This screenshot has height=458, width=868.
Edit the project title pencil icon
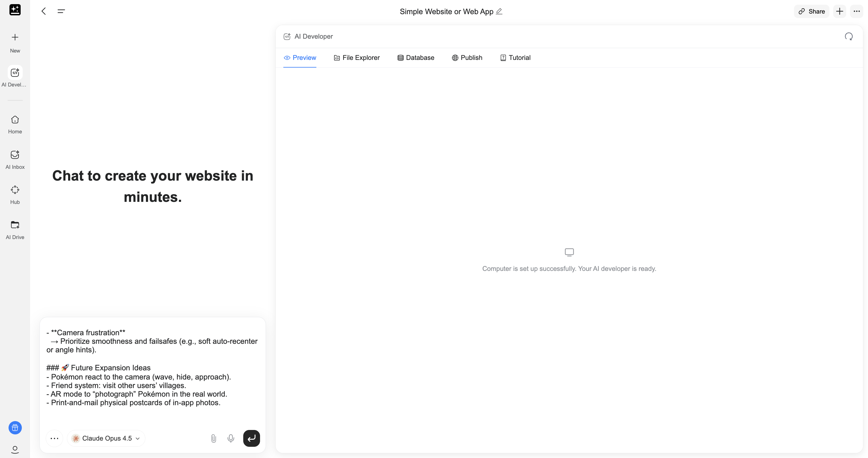pos(499,11)
